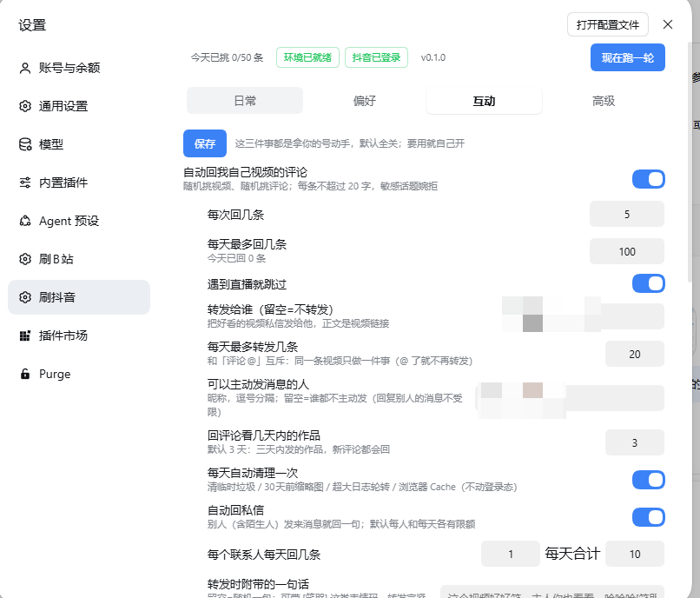
Task: Click the 转发时附带的一句话 text field
Action: coord(552,592)
